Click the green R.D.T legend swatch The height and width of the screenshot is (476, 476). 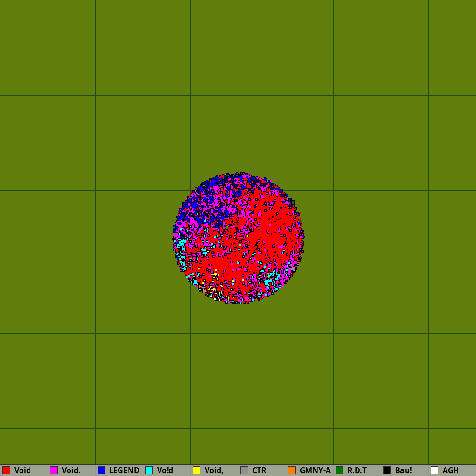(339, 470)
